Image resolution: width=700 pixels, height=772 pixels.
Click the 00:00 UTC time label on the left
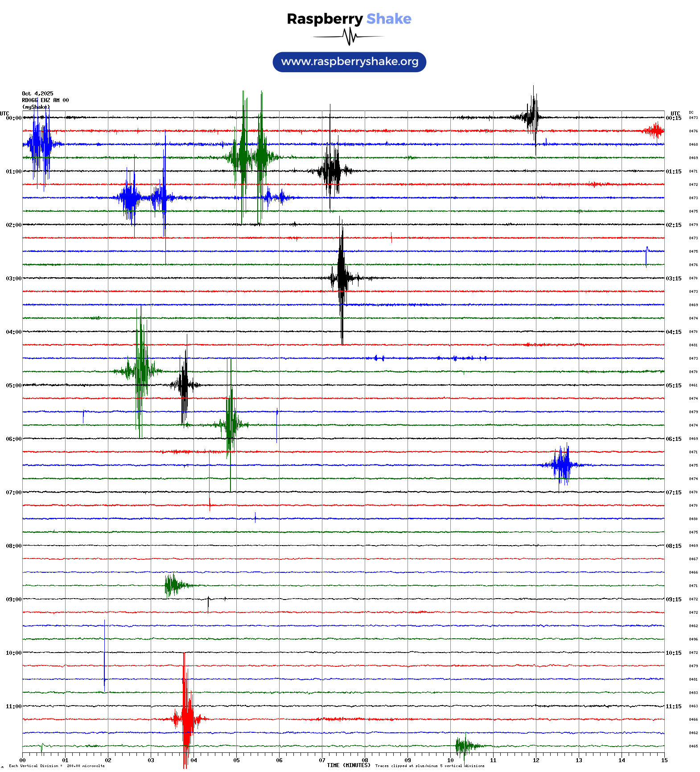13,118
